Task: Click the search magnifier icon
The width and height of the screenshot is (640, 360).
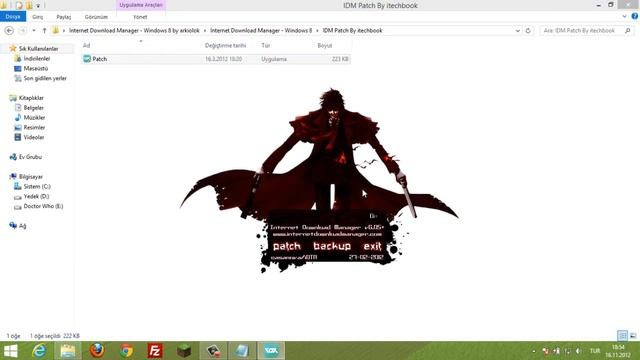Action: pos(628,31)
